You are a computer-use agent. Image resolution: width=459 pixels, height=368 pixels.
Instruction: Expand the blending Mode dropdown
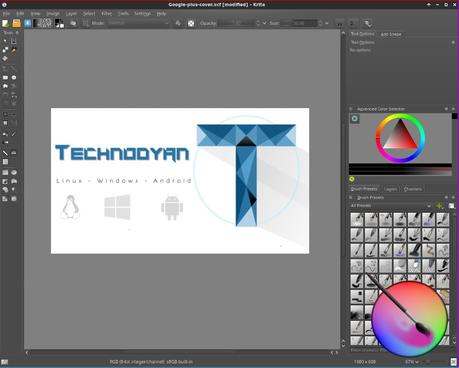[x=139, y=23]
